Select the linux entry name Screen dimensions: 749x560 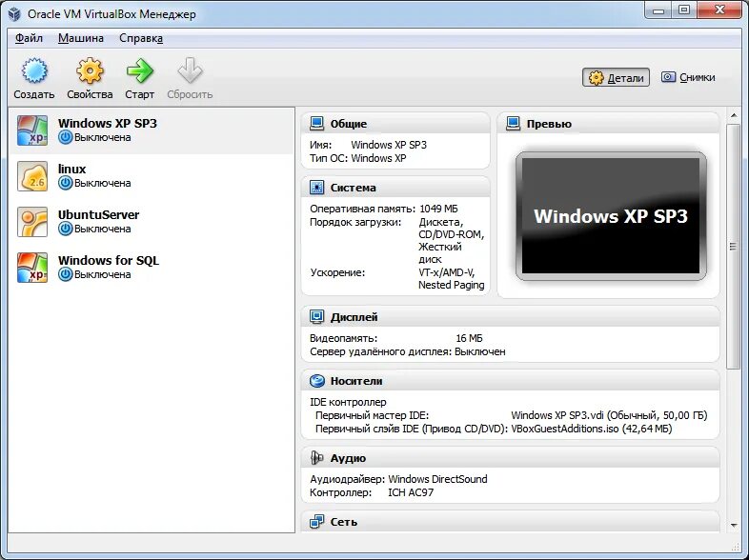point(71,169)
